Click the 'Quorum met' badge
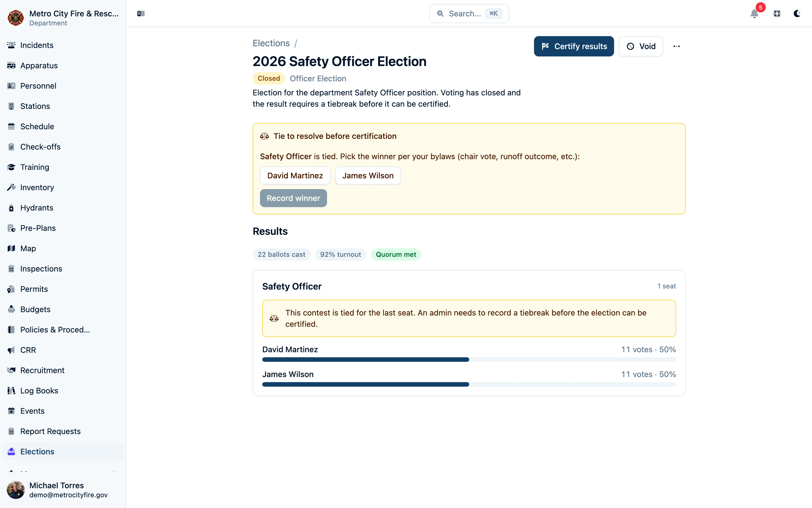The height and width of the screenshot is (508, 812). click(x=396, y=254)
